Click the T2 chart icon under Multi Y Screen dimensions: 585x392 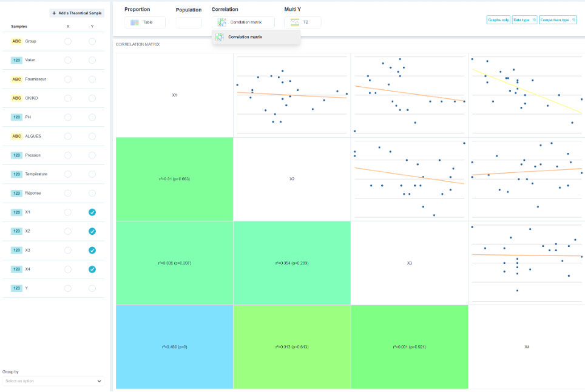tap(295, 22)
